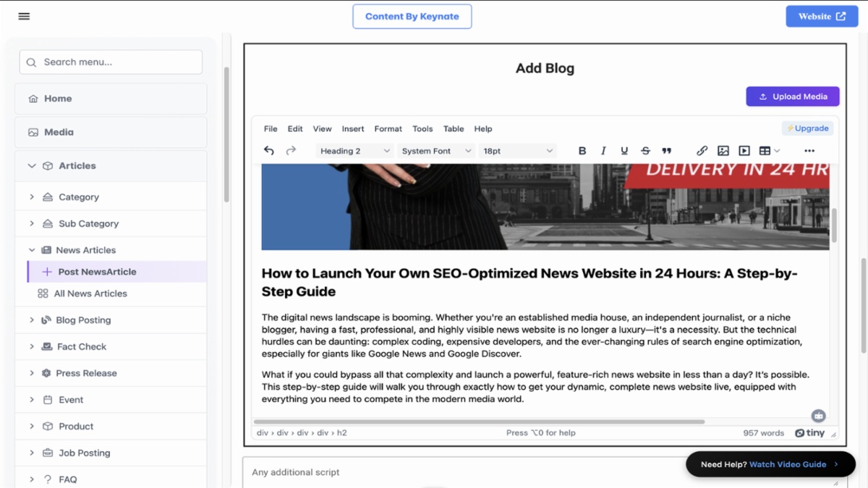This screenshot has width=868, height=488.
Task: Click the undo arrow in the editor toolbar
Action: pos(268,150)
